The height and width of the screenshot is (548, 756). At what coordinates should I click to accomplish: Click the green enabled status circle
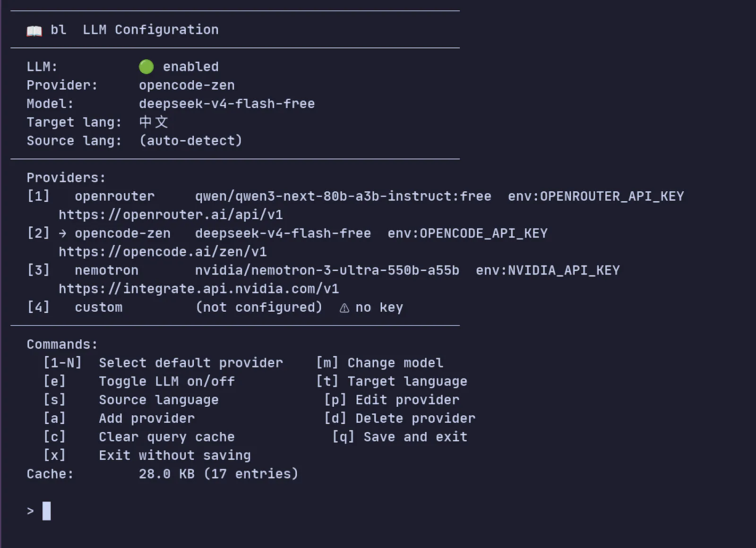click(x=146, y=67)
